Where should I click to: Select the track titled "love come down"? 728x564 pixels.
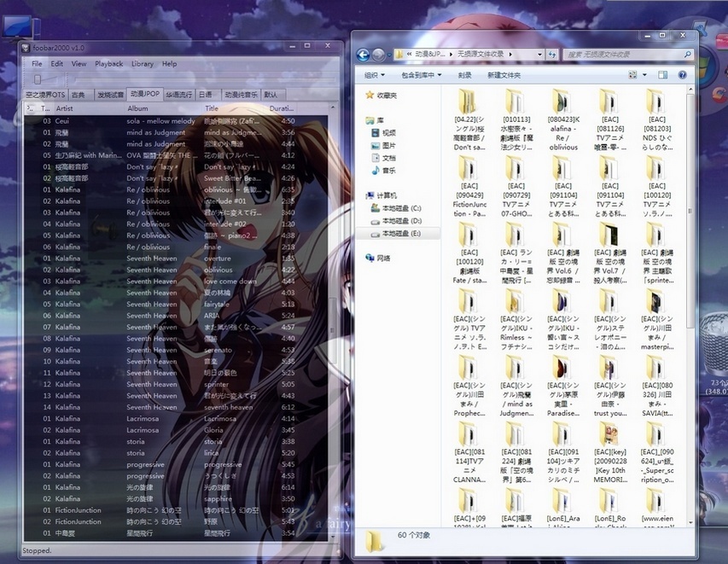[177, 282]
